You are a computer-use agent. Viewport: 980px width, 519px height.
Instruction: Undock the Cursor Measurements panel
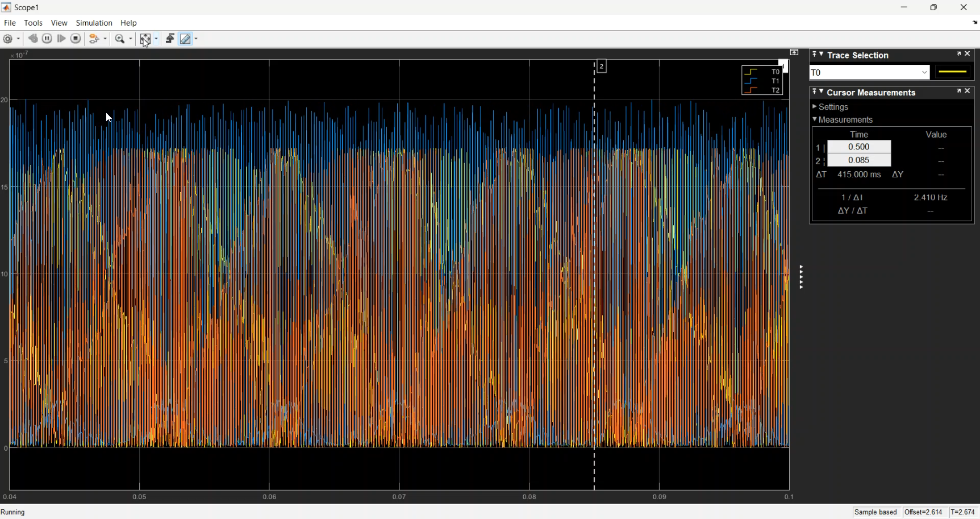coord(959,91)
